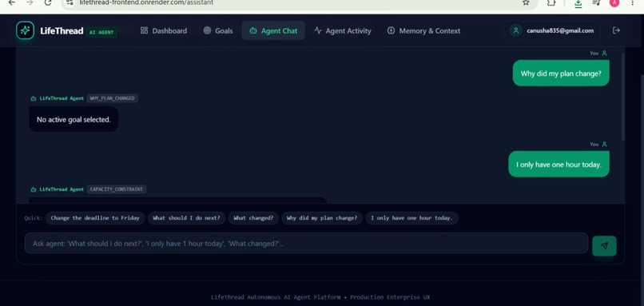The width and height of the screenshot is (644, 306).
Task: Click the site info icon in address bar
Action: coord(70,3)
